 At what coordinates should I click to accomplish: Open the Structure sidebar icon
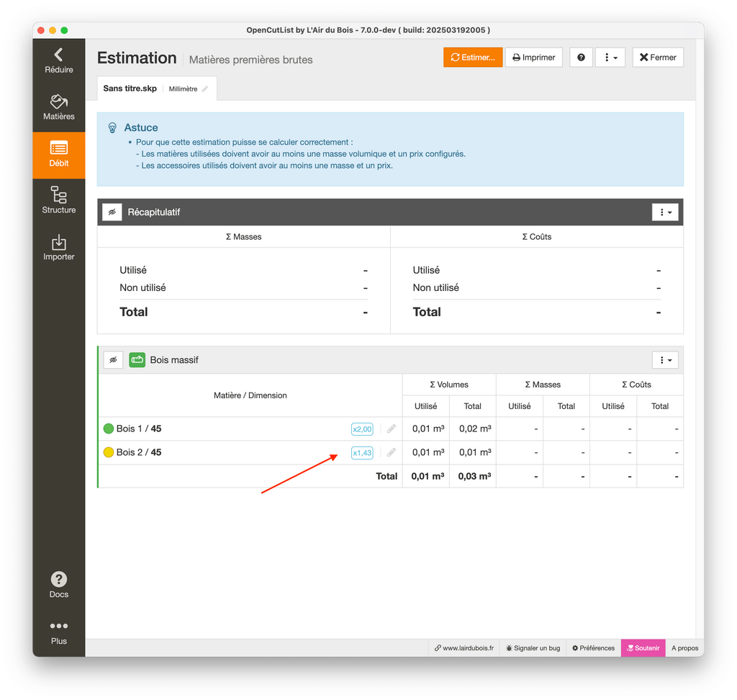tap(59, 200)
